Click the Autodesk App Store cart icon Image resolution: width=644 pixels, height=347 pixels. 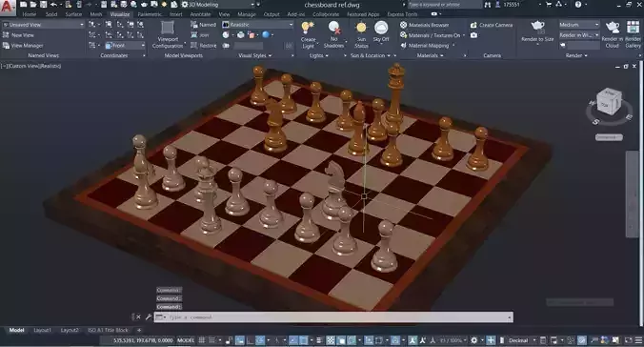click(x=549, y=5)
